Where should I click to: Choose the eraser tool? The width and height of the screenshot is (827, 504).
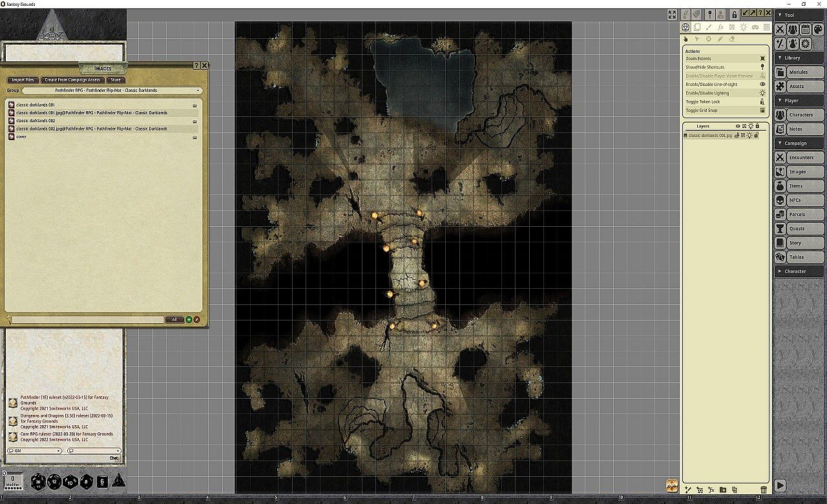[x=732, y=39]
